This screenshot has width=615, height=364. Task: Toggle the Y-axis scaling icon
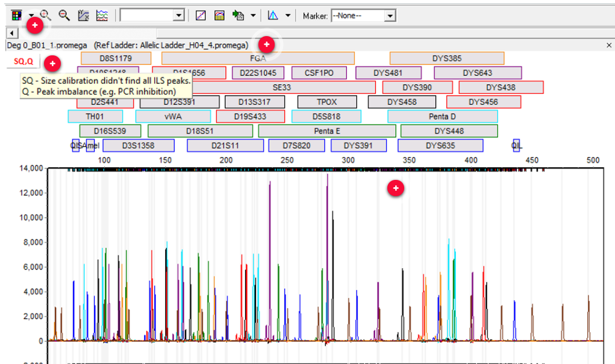pos(83,16)
